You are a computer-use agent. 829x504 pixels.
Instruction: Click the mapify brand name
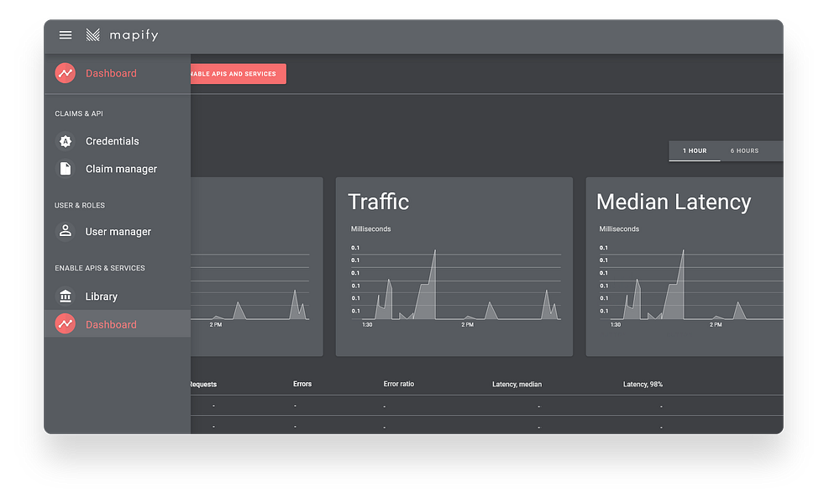[x=134, y=35]
